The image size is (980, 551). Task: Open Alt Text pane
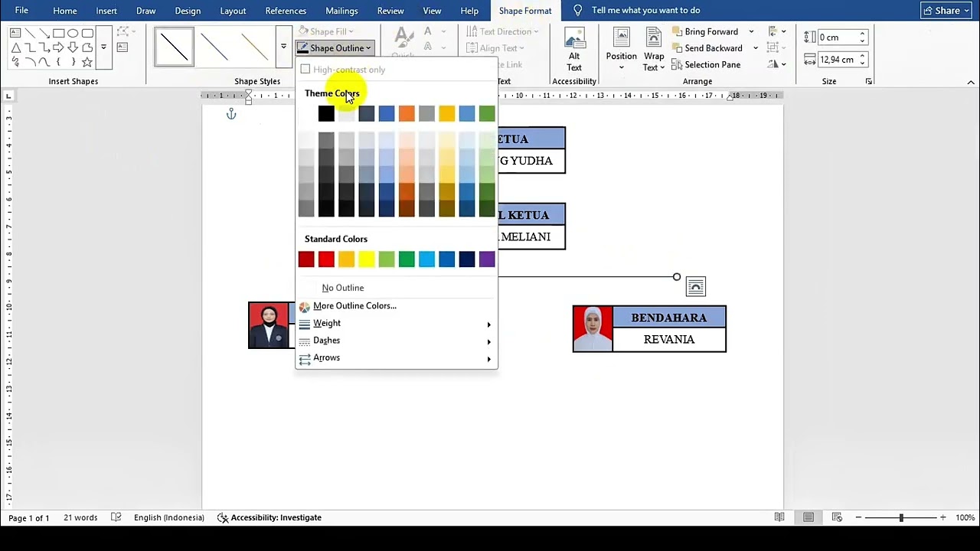(573, 51)
